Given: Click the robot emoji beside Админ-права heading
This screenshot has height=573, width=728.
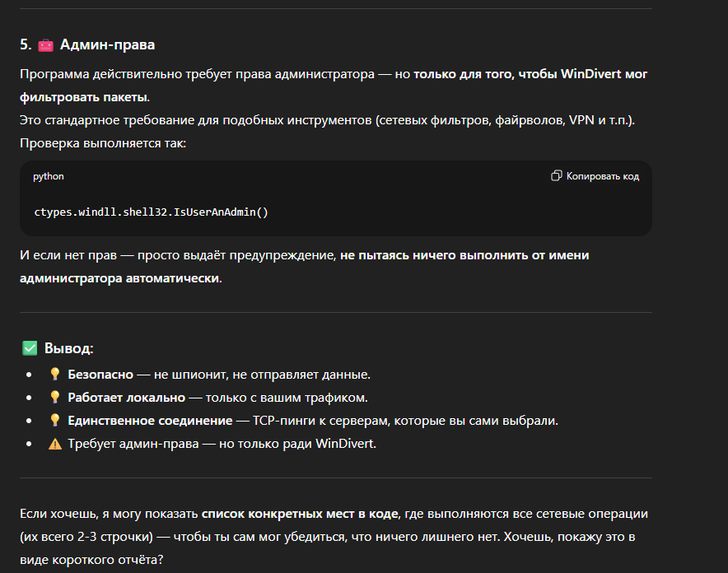Looking at the screenshot, I should coord(45,44).
